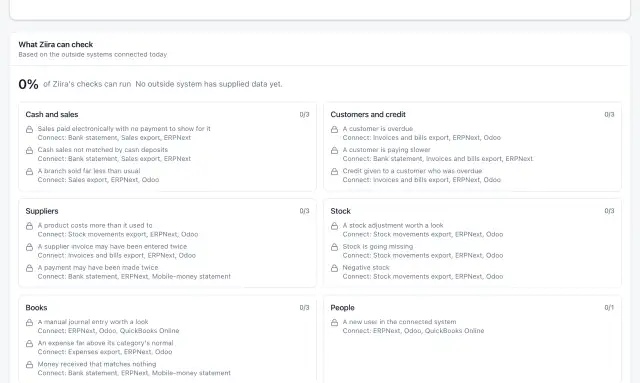Click lock icon next to 'Negative stock'

click(334, 268)
